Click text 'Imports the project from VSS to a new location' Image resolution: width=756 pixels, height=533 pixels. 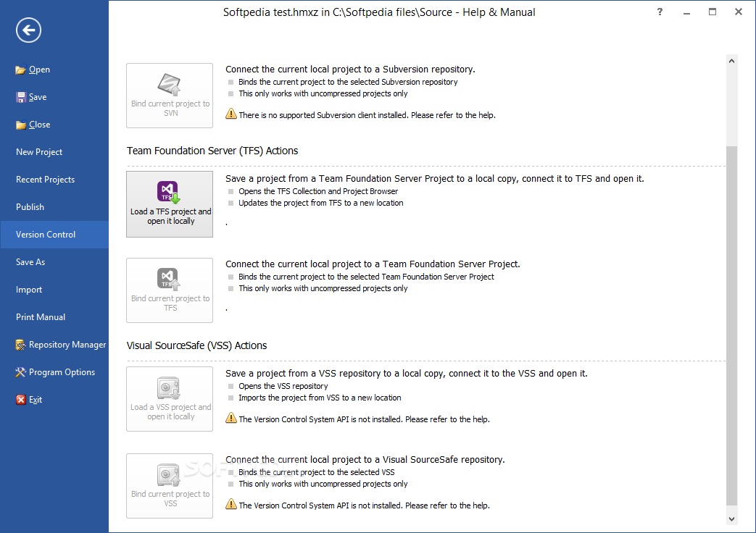(320, 398)
